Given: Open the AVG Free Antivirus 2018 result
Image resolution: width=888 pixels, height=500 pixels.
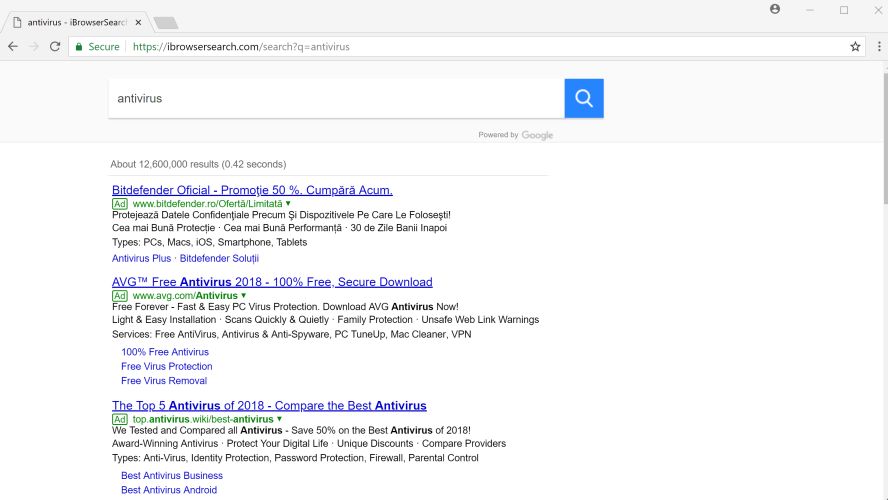Looking at the screenshot, I should tap(272, 282).
